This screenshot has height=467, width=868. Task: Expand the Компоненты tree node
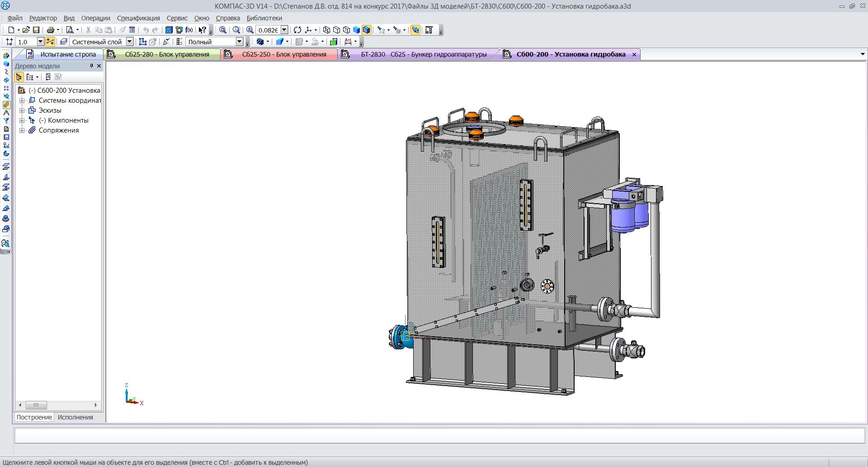coord(22,120)
